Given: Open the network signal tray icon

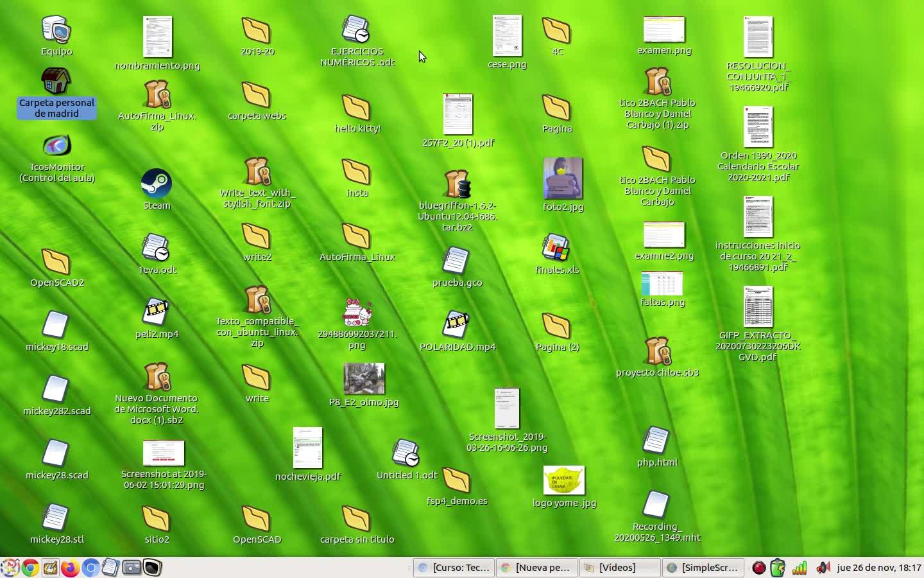Looking at the screenshot, I should click(800, 568).
